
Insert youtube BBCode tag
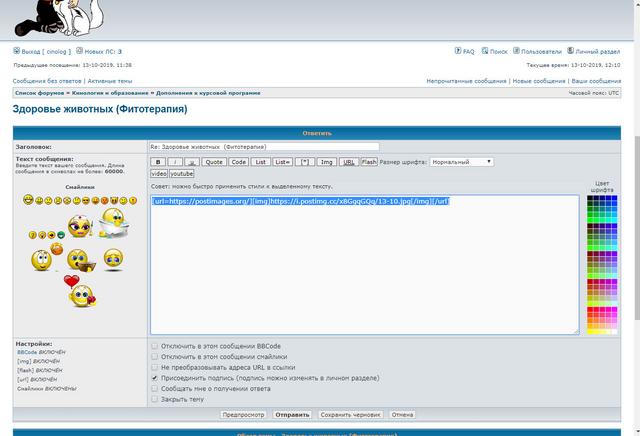182,174
